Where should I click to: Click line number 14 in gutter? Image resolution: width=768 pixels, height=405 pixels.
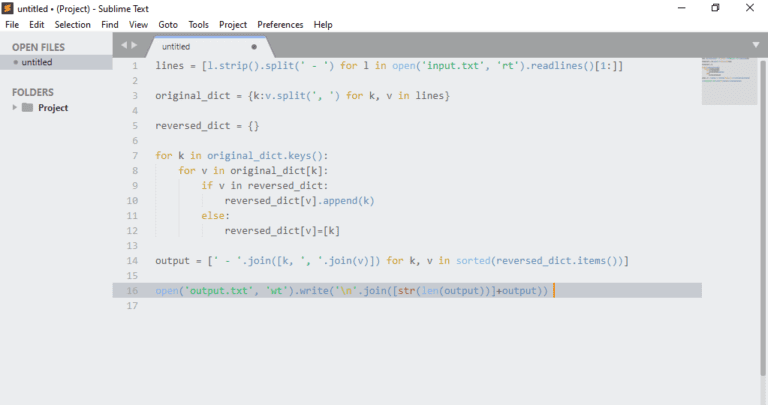[x=132, y=261]
